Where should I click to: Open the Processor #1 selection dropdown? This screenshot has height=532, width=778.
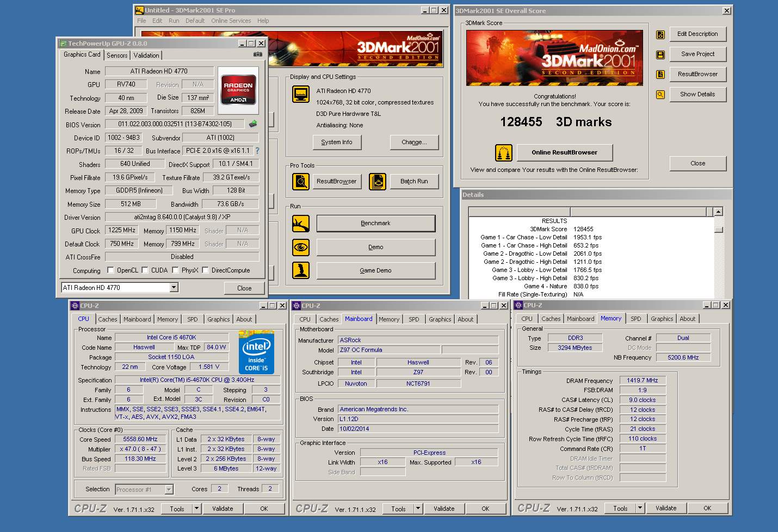pyautogui.click(x=169, y=490)
